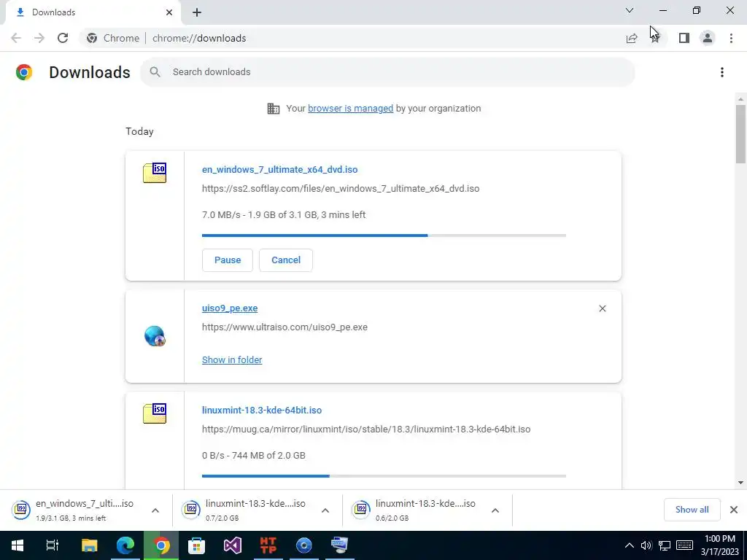Pause the Windows 7 ISO download

[x=228, y=260]
